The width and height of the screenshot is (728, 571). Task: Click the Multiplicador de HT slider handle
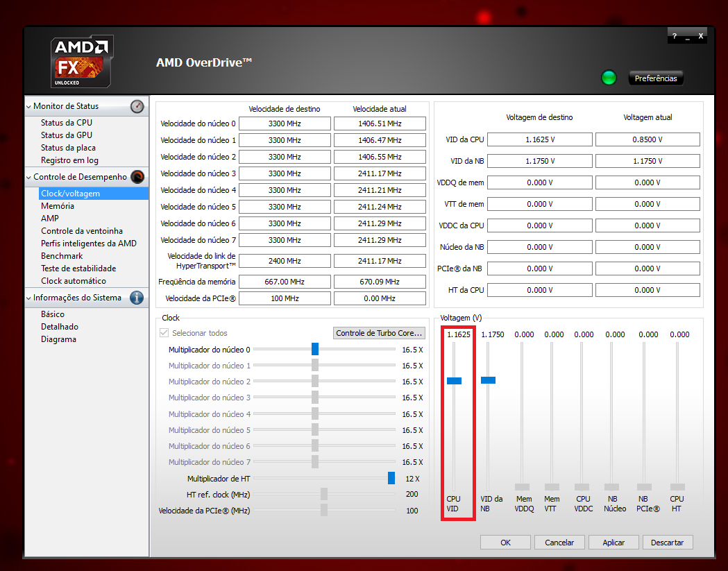[x=391, y=478]
